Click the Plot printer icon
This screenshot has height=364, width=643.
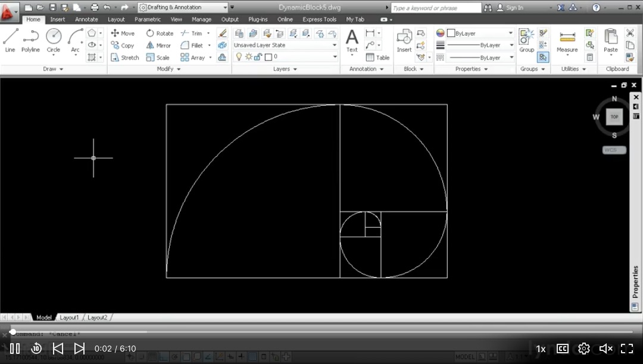point(95,7)
